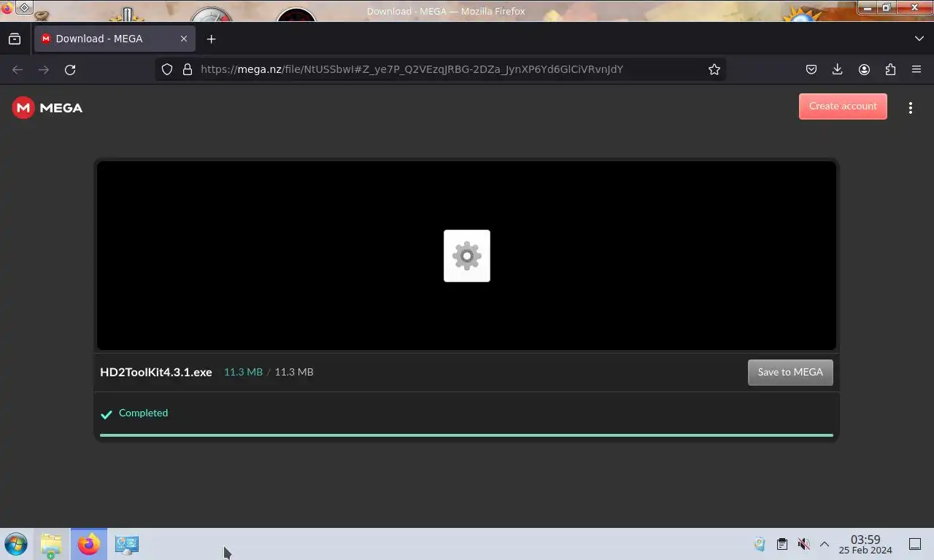Image resolution: width=934 pixels, height=560 pixels.
Task: Click the Completed status text
Action: tap(143, 413)
